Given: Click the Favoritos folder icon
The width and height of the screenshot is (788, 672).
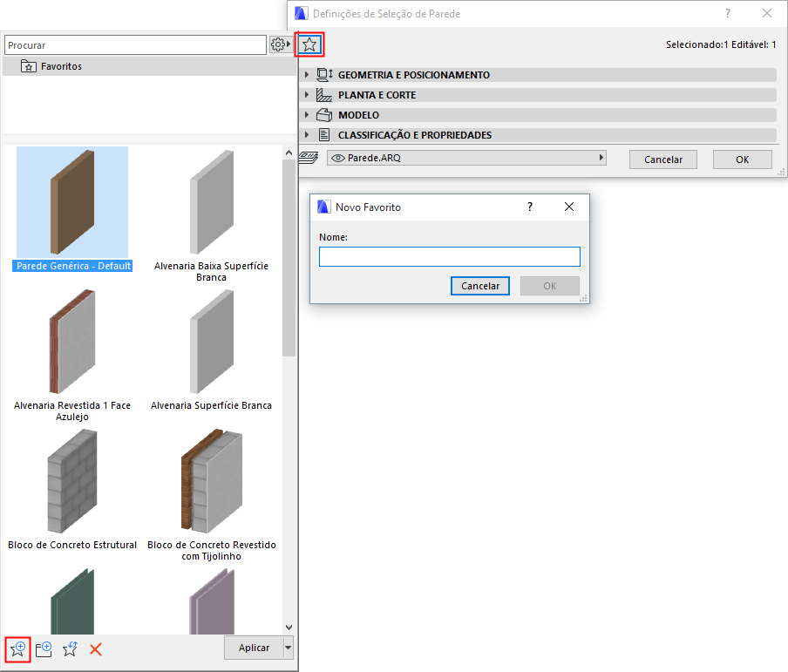Looking at the screenshot, I should pyautogui.click(x=28, y=66).
